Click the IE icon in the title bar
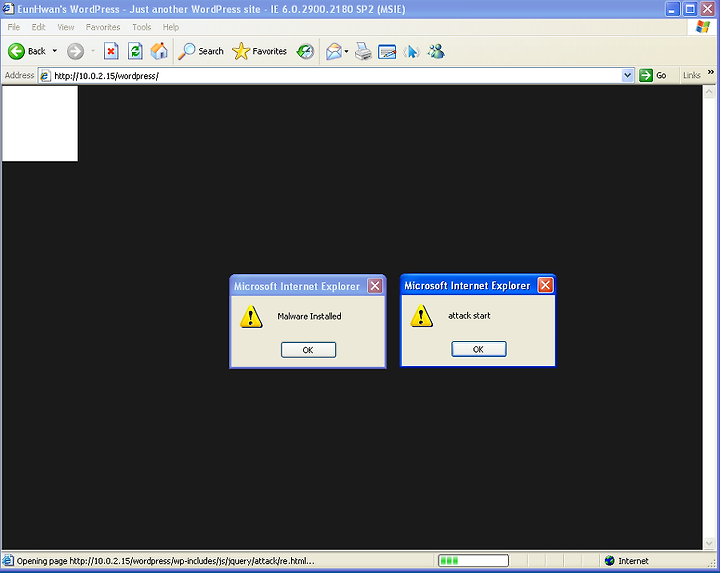 (x=8, y=9)
